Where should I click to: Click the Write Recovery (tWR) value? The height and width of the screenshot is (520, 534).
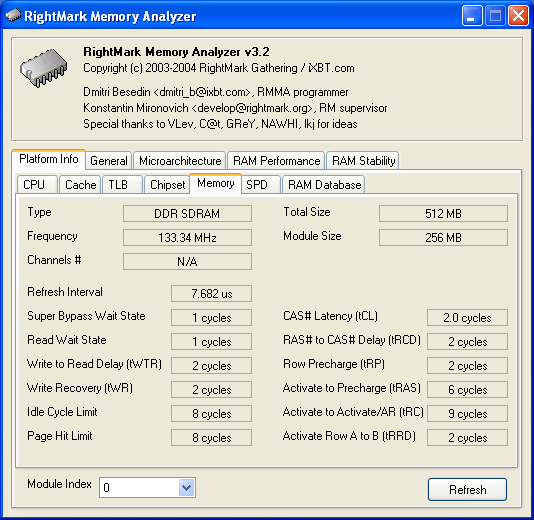pyautogui.click(x=211, y=390)
